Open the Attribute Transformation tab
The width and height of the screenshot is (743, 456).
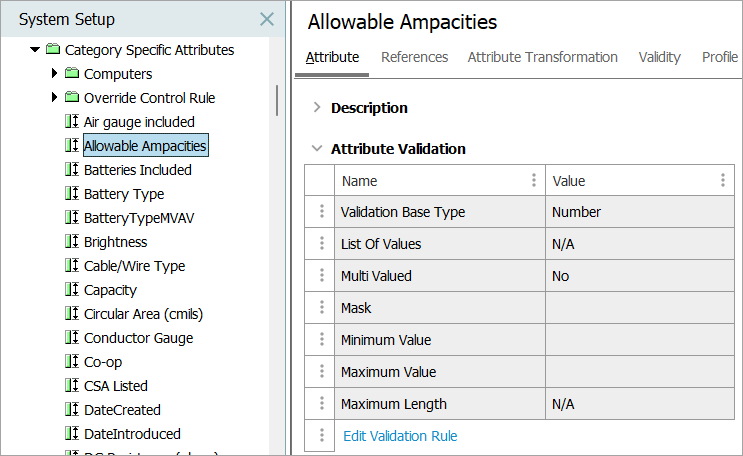(542, 57)
